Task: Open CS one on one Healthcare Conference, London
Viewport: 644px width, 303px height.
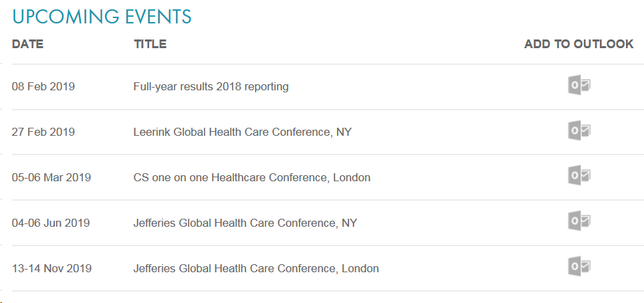Action: 251,178
